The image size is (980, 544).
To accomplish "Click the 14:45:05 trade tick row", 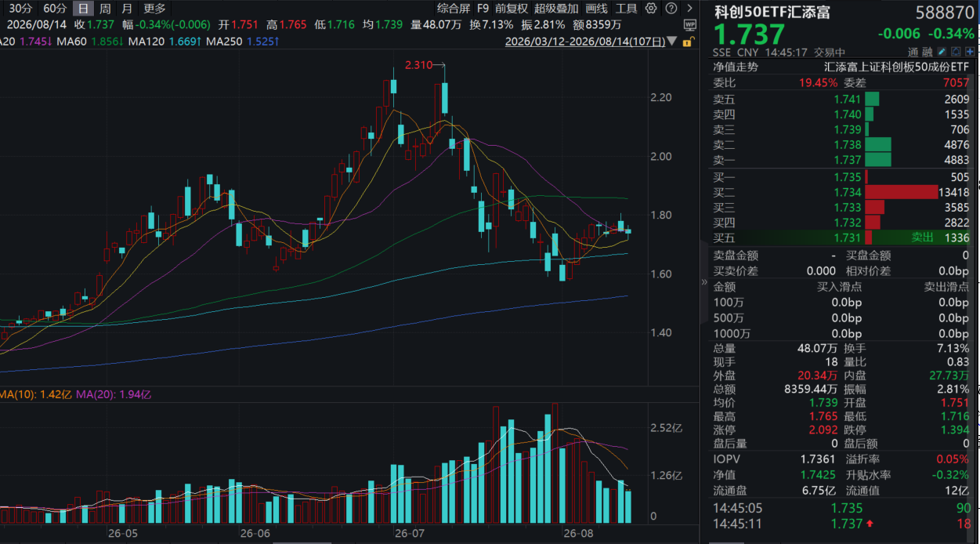I will [x=841, y=508].
